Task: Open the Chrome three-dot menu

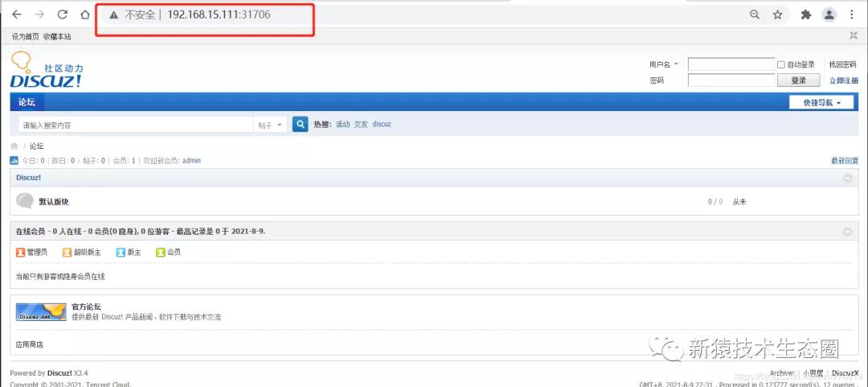Action: tap(851, 15)
